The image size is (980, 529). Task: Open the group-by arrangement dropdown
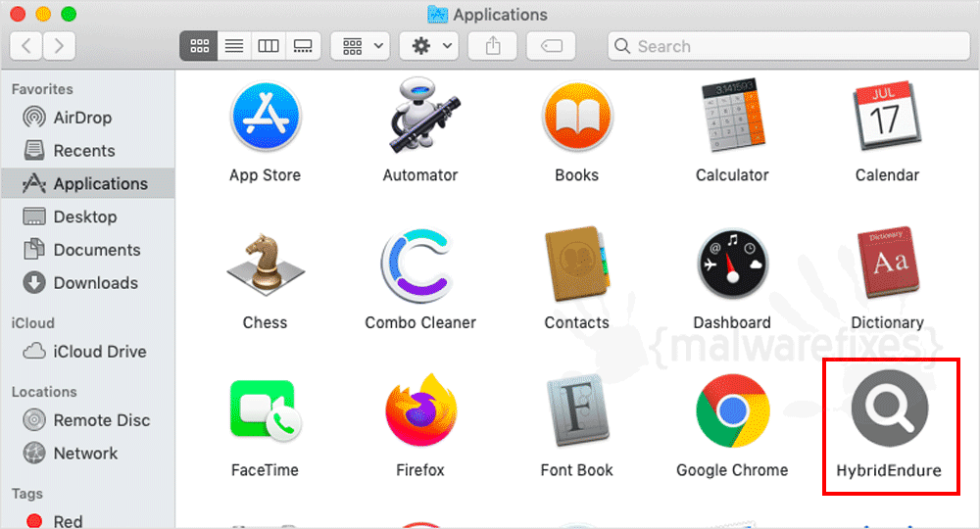[x=361, y=46]
